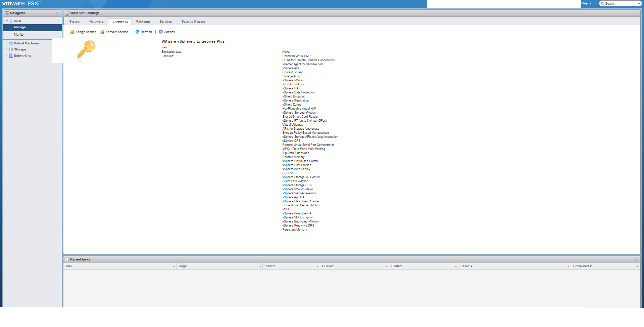Image resolution: width=644 pixels, height=327 pixels.
Task: Click the Storage icon in Navigator
Action: point(11,49)
